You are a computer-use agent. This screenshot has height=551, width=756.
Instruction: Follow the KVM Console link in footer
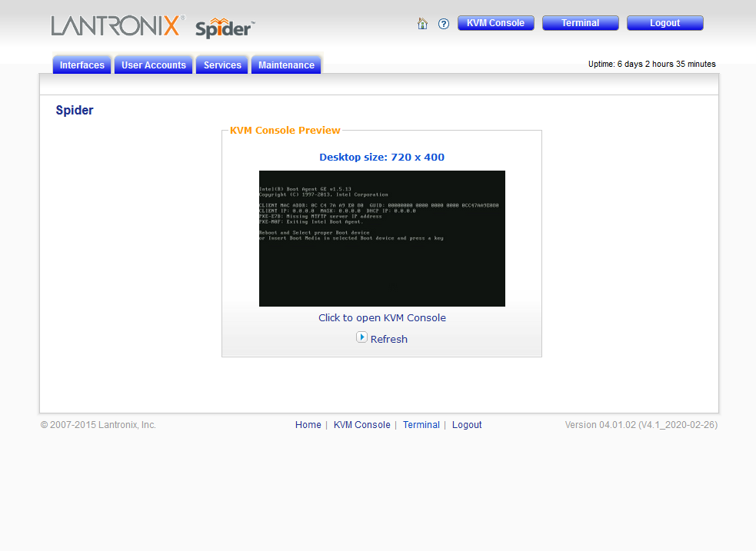click(361, 425)
